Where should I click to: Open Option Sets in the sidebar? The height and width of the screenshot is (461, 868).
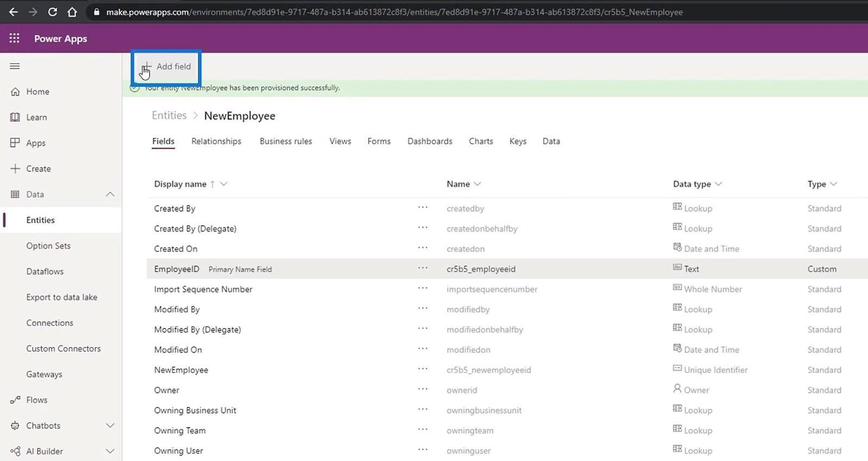[x=48, y=246]
